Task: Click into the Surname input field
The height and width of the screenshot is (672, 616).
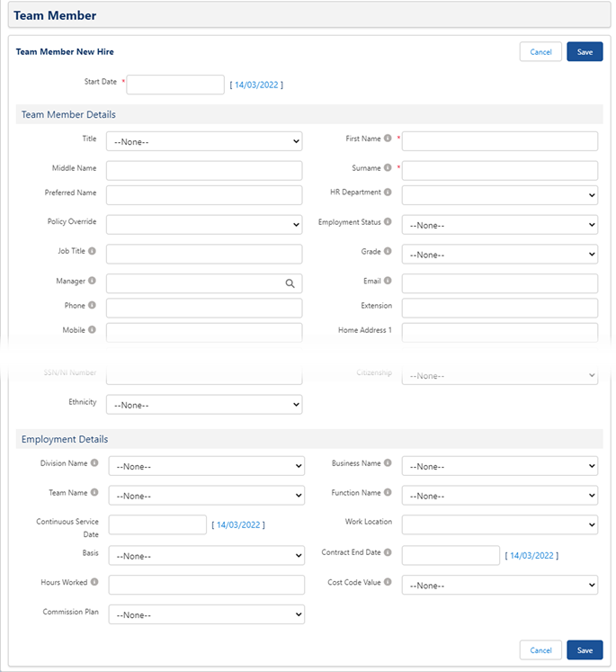Action: pyautogui.click(x=499, y=170)
